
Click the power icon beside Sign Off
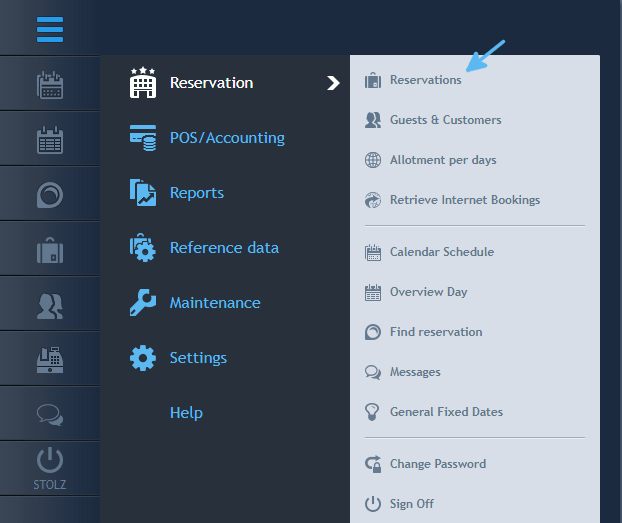[x=373, y=504]
